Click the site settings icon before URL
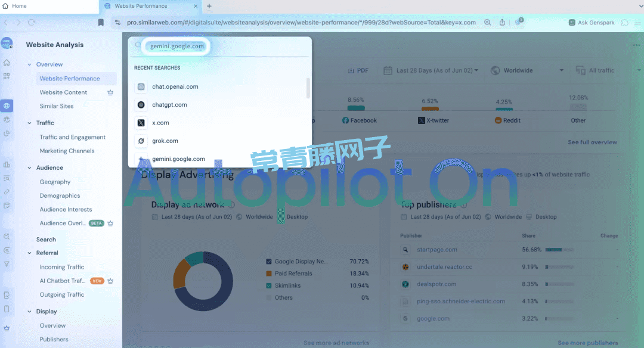 (117, 23)
